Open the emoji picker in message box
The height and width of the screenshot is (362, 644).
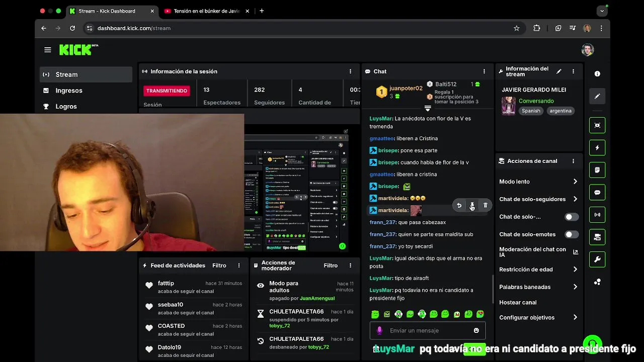(476, 330)
